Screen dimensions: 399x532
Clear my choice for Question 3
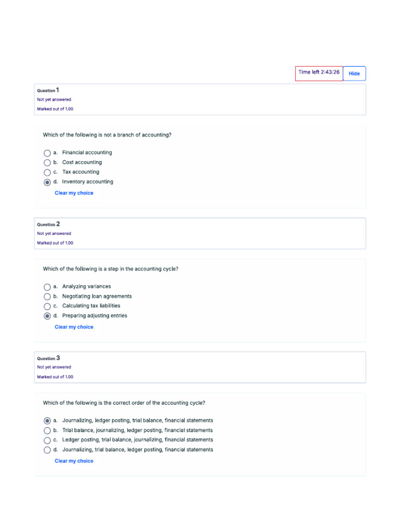[74, 461]
